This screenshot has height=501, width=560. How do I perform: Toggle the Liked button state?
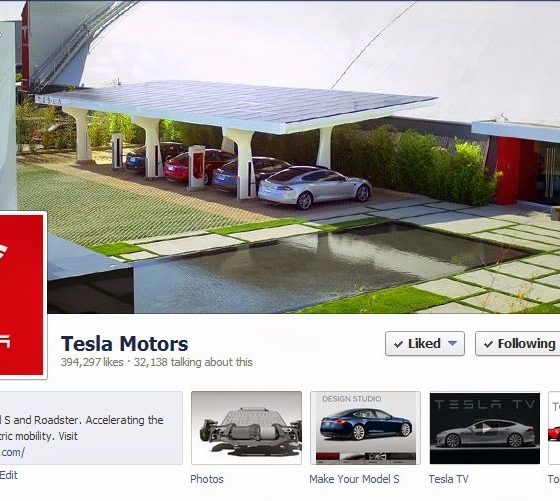click(425, 344)
